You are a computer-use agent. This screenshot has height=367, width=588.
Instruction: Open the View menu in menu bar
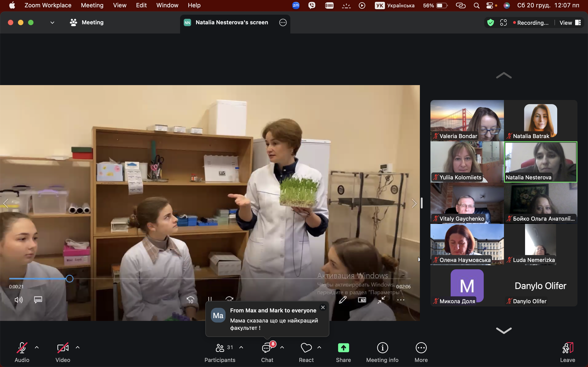[119, 5]
